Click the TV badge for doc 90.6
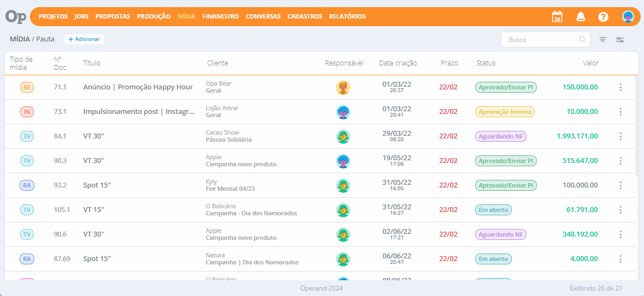This screenshot has width=644, height=296. 27,234
